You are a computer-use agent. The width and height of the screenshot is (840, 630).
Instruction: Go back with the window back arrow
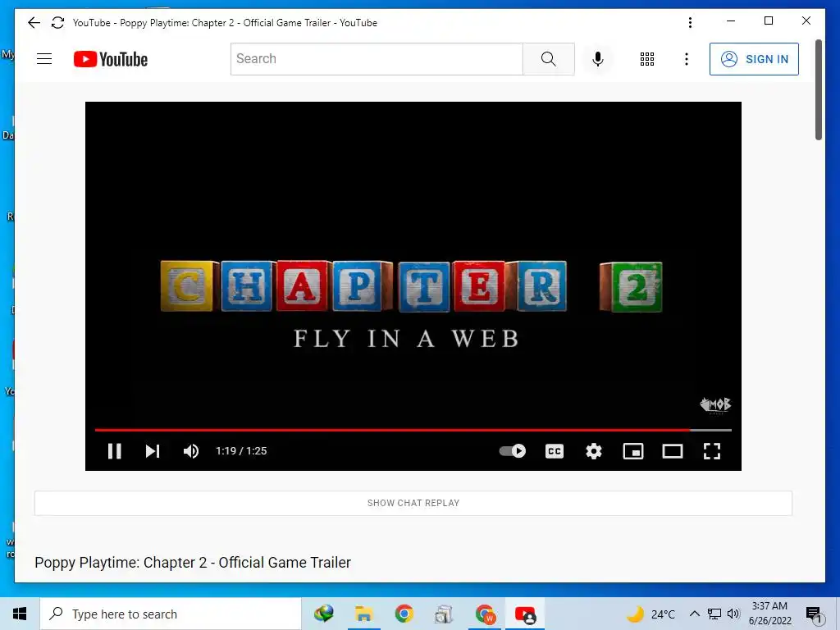[34, 22]
